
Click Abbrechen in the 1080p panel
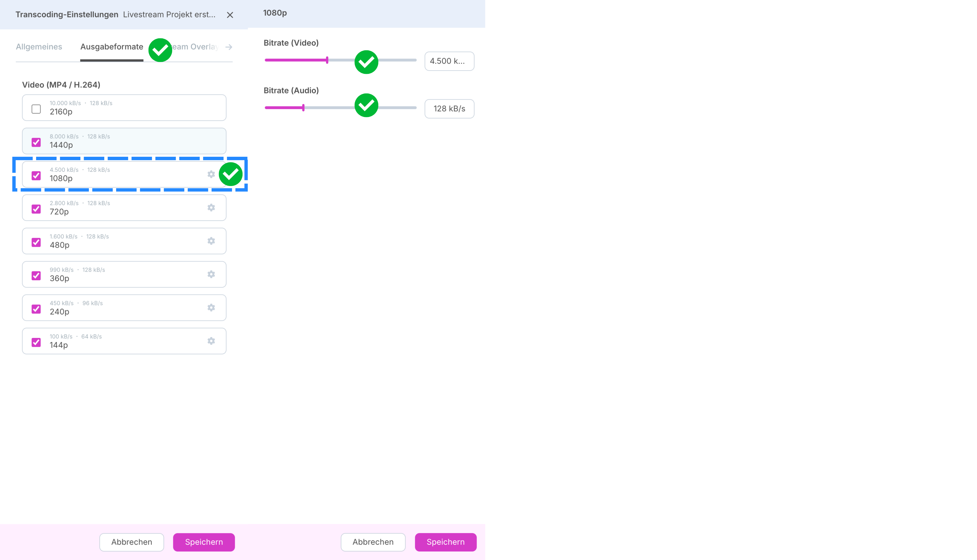coord(373,542)
